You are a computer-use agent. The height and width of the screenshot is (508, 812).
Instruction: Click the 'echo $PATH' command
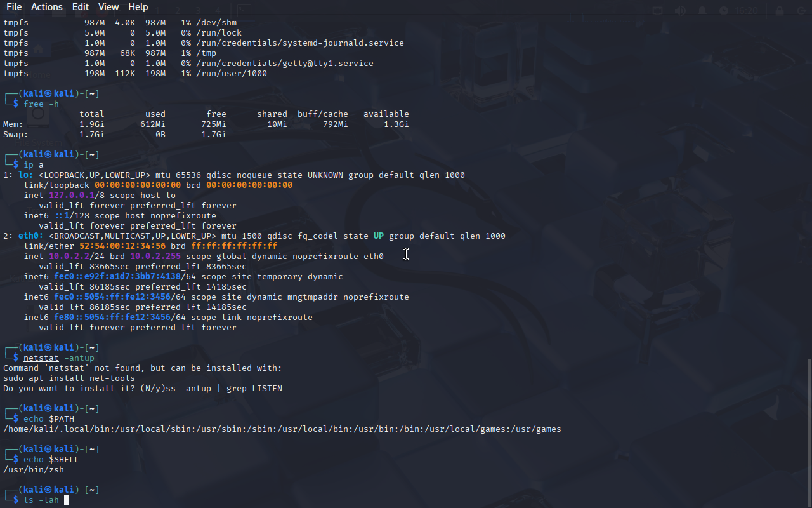click(49, 419)
